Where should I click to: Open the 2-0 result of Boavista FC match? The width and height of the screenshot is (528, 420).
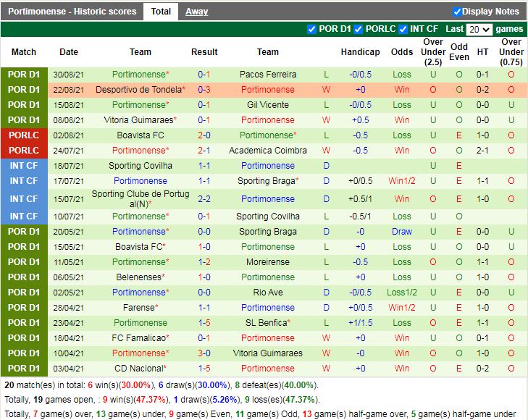(x=204, y=135)
